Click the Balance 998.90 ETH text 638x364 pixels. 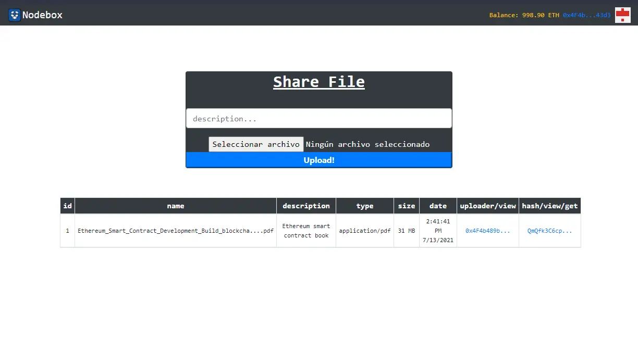click(x=524, y=15)
